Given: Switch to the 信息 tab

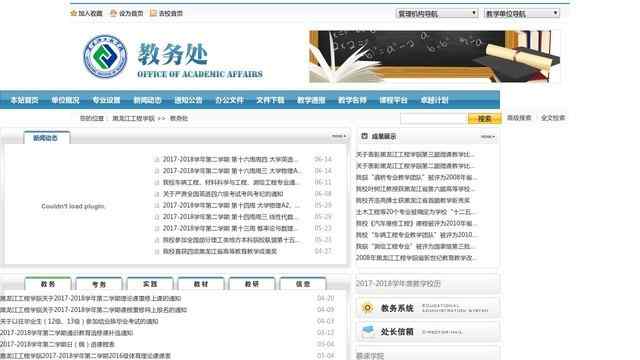Looking at the screenshot, I should (303, 284).
